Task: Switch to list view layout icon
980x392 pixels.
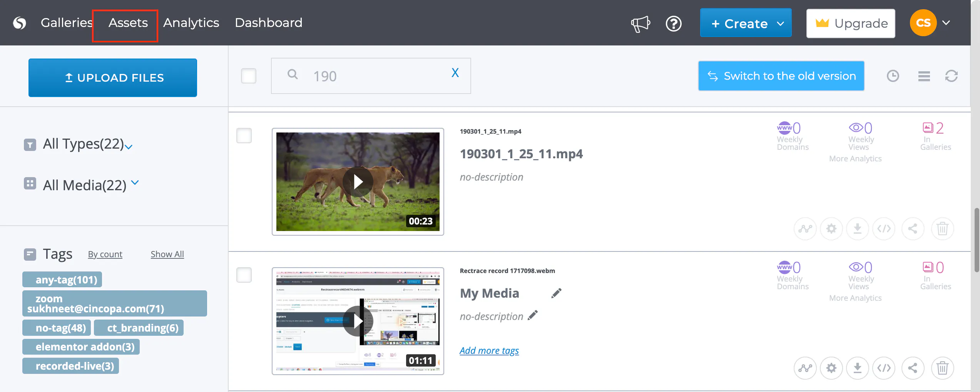Action: (x=924, y=76)
